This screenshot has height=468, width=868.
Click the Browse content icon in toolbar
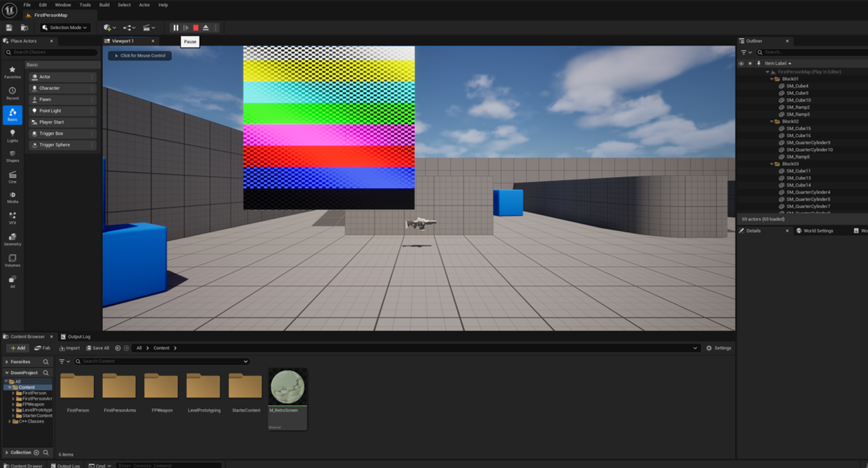coord(24,28)
